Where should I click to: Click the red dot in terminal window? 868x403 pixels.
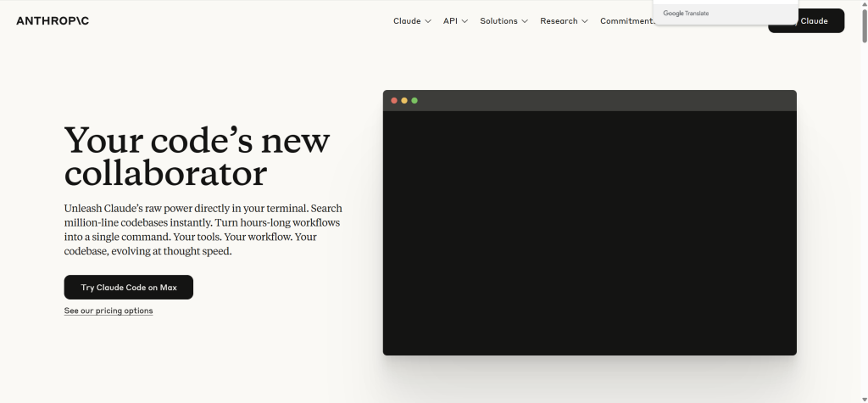394,100
